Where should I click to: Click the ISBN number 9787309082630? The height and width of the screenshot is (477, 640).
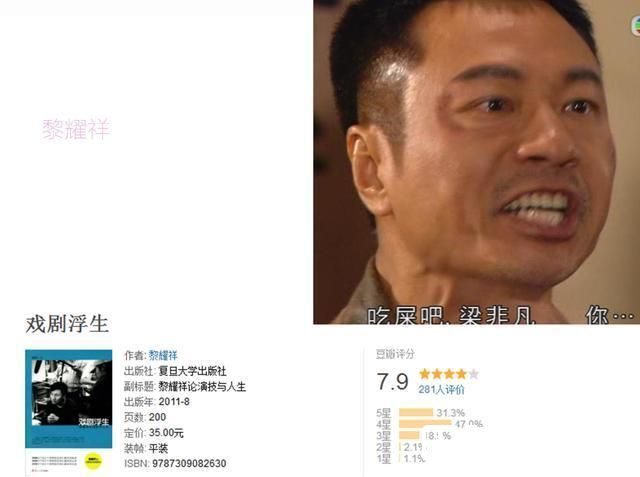pyautogui.click(x=189, y=464)
